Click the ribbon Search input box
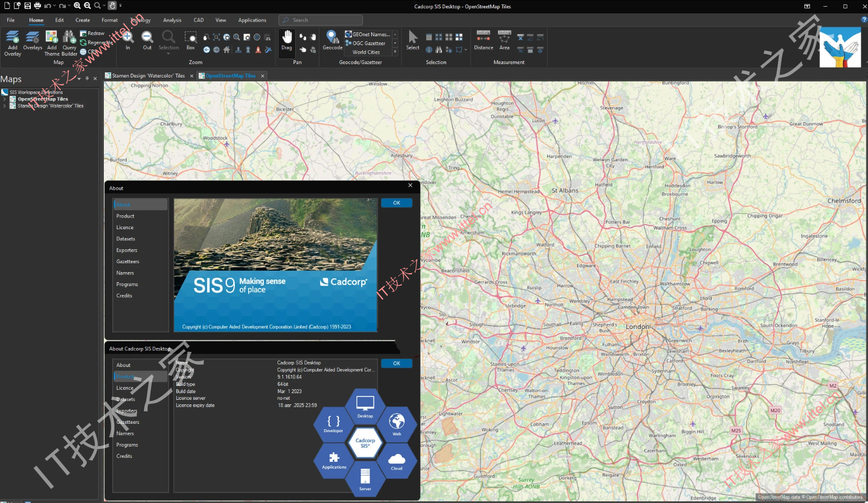 321,20
